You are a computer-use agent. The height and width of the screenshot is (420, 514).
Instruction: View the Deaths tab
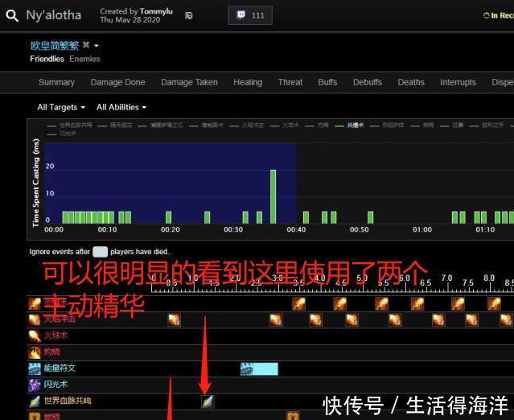(x=411, y=82)
